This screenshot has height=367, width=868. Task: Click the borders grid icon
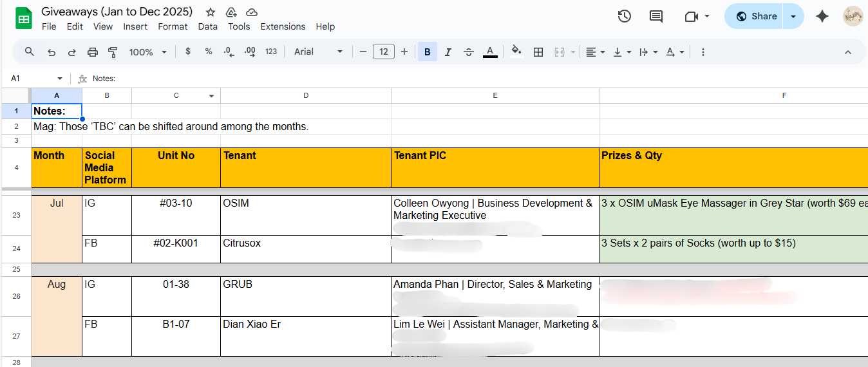coord(538,52)
